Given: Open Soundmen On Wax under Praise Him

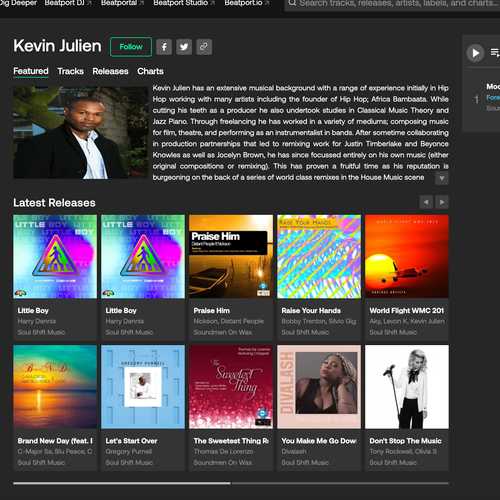Looking at the screenshot, I should coord(223,332).
